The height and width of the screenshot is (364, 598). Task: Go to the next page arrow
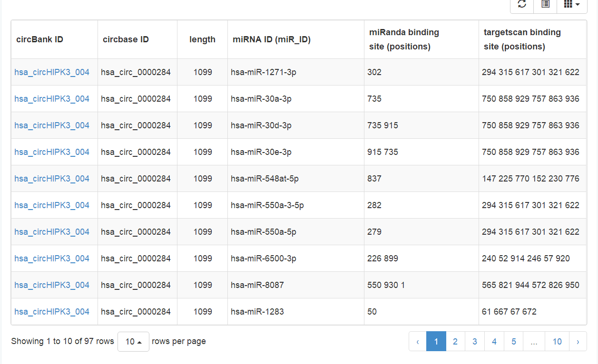pos(578,342)
